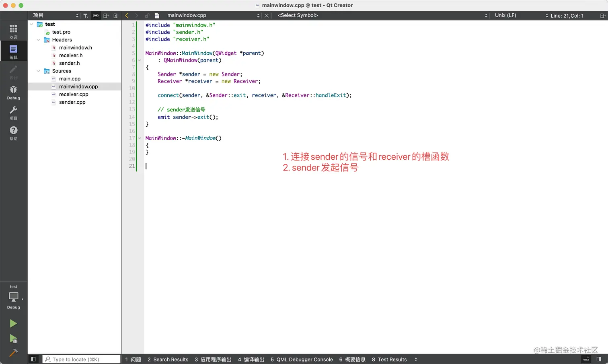Open the 应用程序输出 pane

(x=213, y=360)
